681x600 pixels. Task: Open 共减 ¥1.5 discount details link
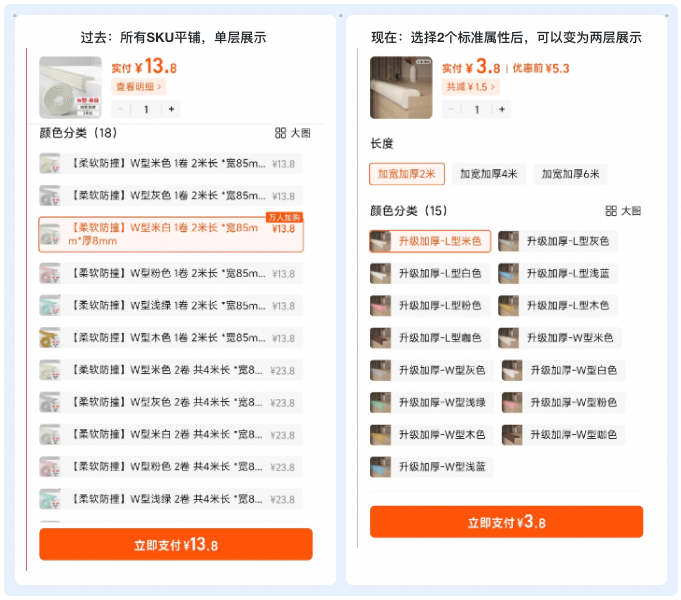(x=470, y=87)
